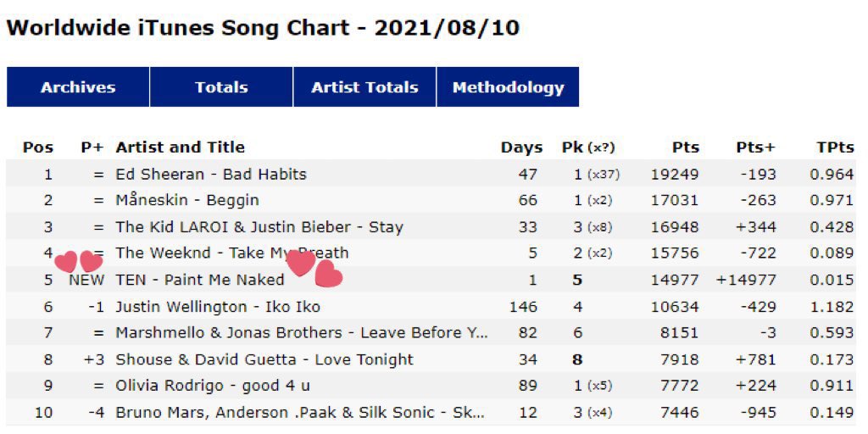The height and width of the screenshot is (434, 868).
Task: Click the TPts column header
Action: click(835, 147)
